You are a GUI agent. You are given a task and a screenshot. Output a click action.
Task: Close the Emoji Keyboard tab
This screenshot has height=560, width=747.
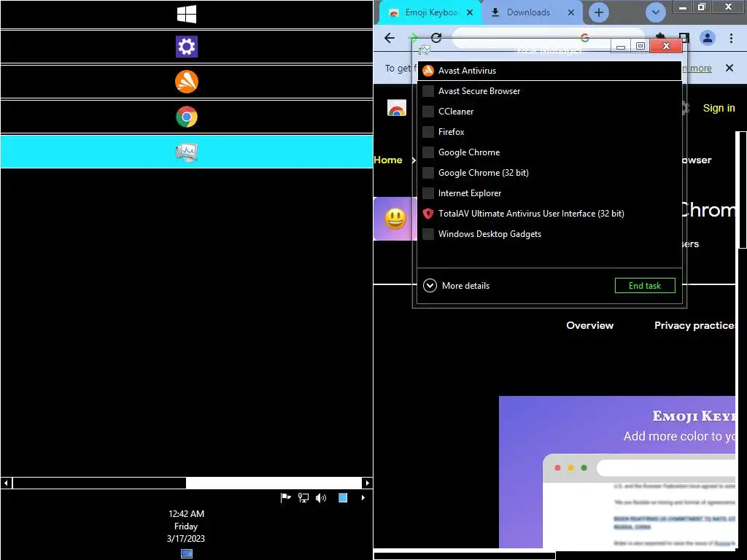[470, 13]
